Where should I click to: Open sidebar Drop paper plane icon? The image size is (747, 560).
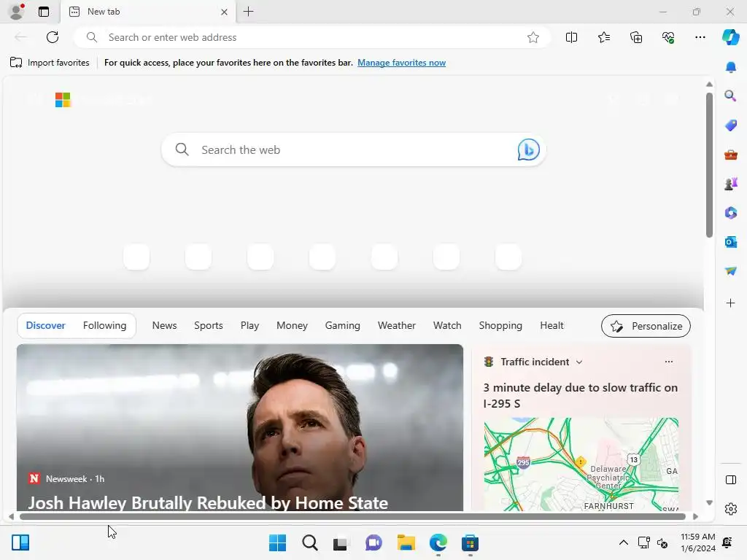730,271
